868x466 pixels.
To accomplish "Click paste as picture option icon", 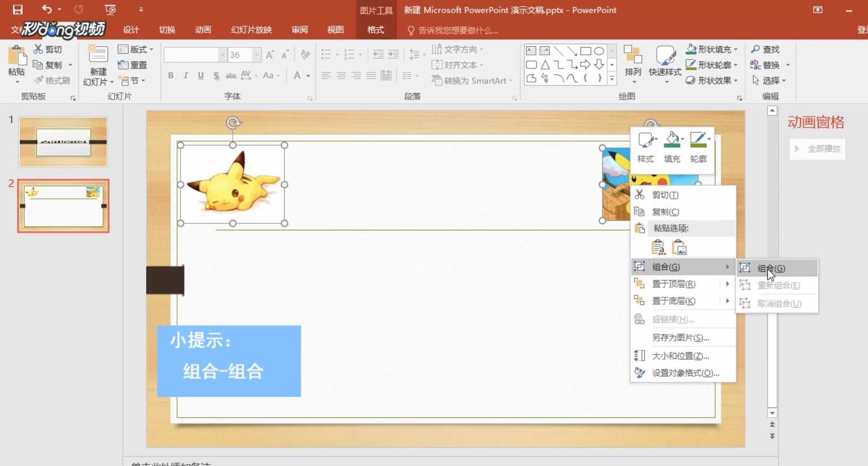I will tap(679, 247).
